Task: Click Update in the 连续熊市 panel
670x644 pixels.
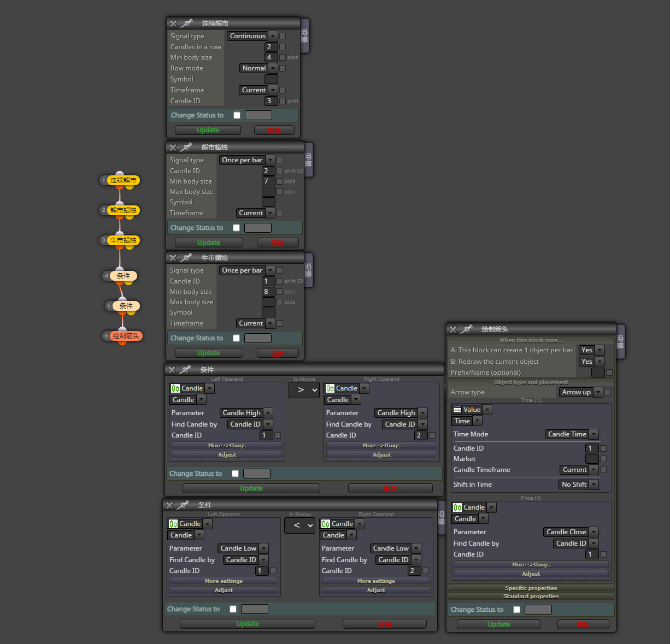Action: 208,130
